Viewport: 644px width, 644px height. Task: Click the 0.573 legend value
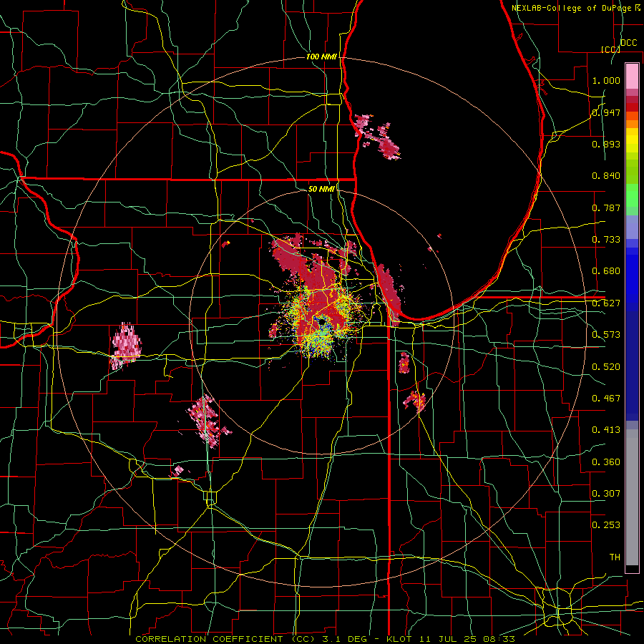coord(606,335)
